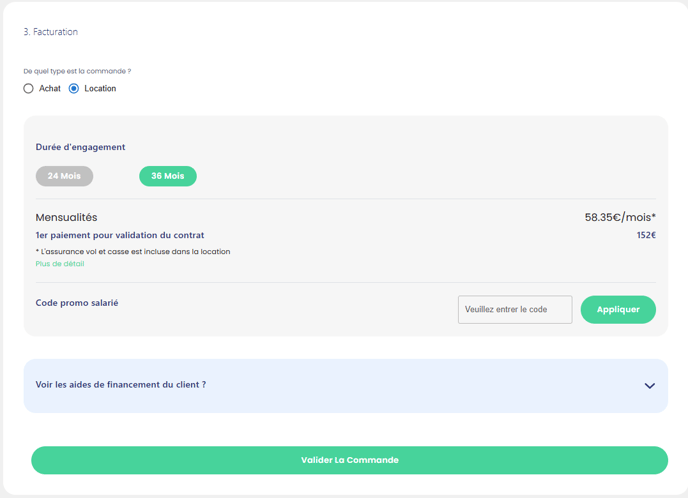
Task: Open the Plus de détail link
Action: coord(60,264)
